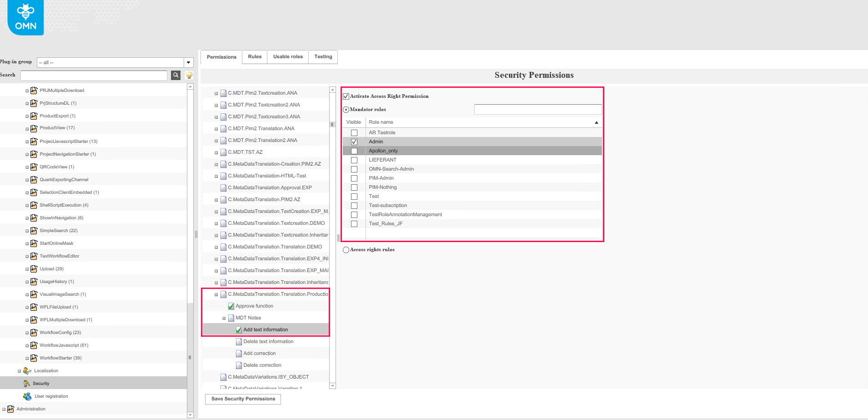Viewport: 868px width, 420px height.
Task: Click the lightbulb icon beside the search button
Action: tap(188, 75)
